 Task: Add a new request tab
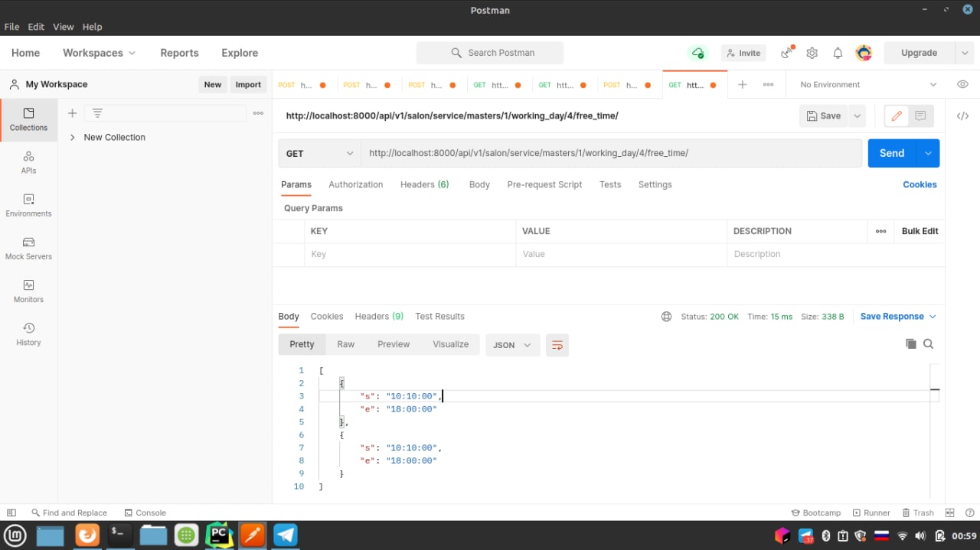[x=742, y=85]
